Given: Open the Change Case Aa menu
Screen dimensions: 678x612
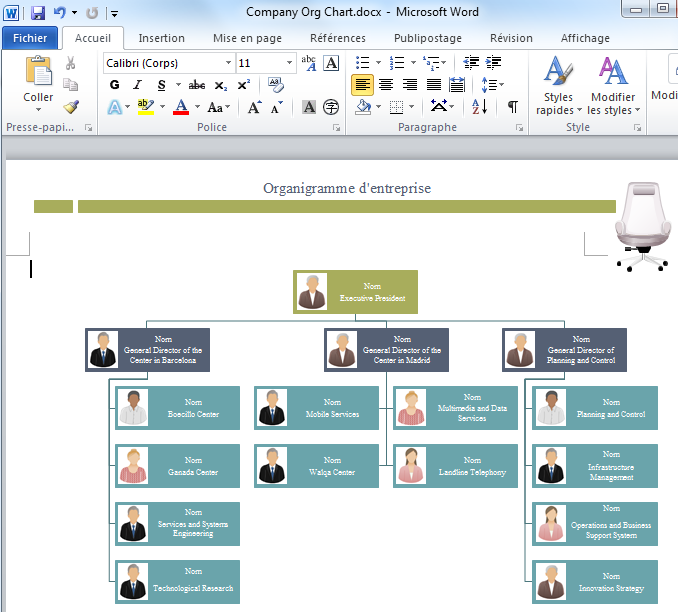Looking at the screenshot, I should (219, 107).
